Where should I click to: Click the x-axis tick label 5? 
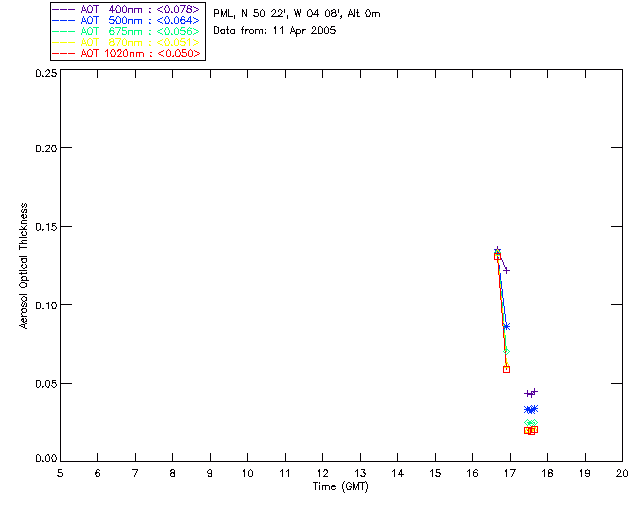tap(60, 473)
